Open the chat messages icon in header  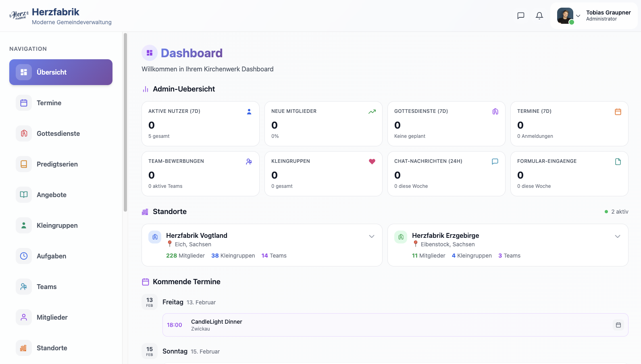(521, 16)
